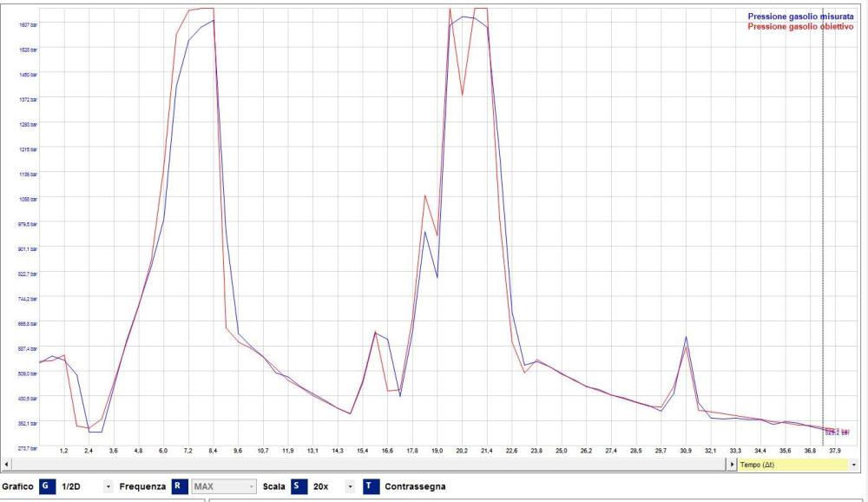This screenshot has height=502, width=868.
Task: Select the 'Pressione gasolio obiettivo' legend entry
Action: pos(800,27)
